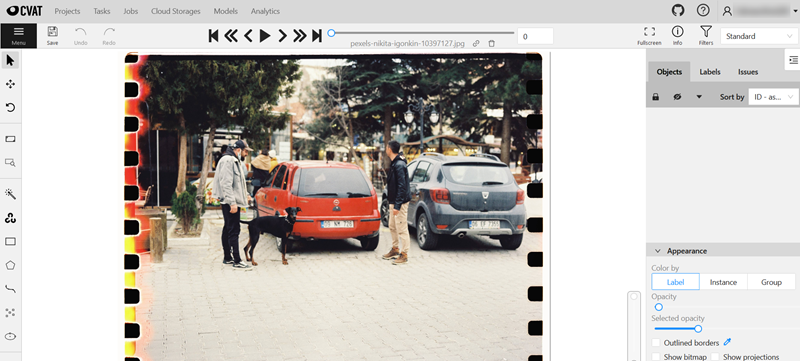The height and width of the screenshot is (361, 800).
Task: Open job Info
Action: tap(677, 36)
